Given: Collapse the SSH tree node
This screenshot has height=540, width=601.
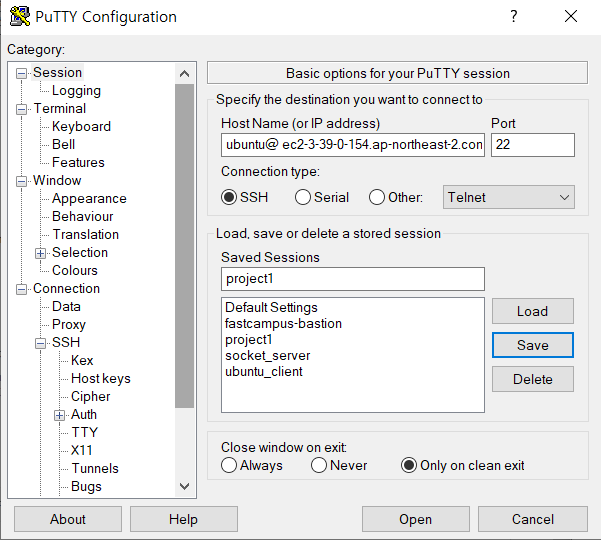Looking at the screenshot, I should click(40, 343).
